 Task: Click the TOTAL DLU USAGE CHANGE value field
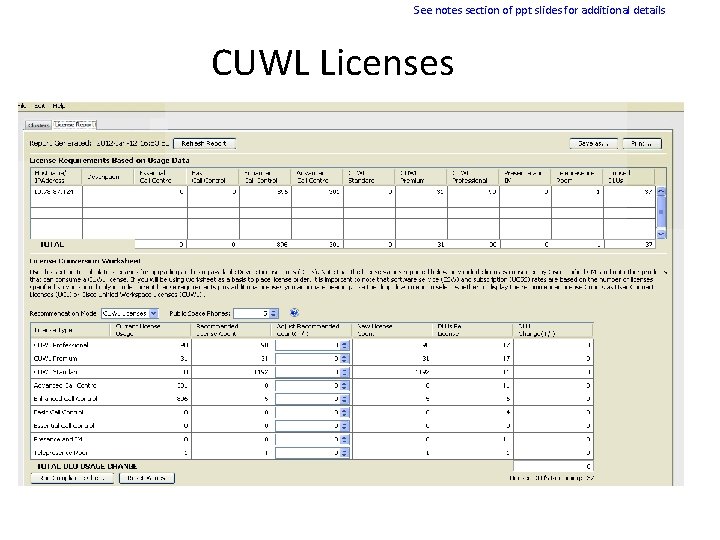coord(553,466)
